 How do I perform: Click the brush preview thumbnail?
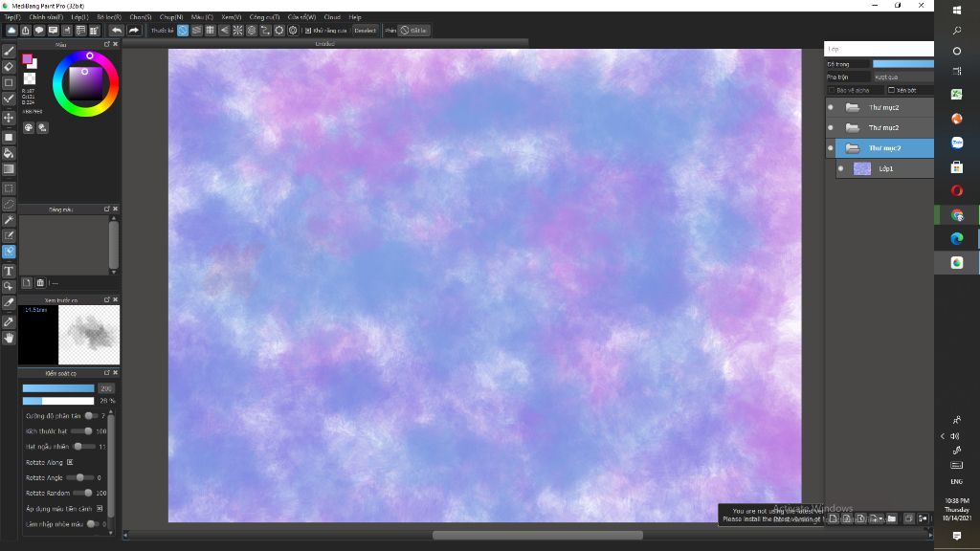click(89, 335)
